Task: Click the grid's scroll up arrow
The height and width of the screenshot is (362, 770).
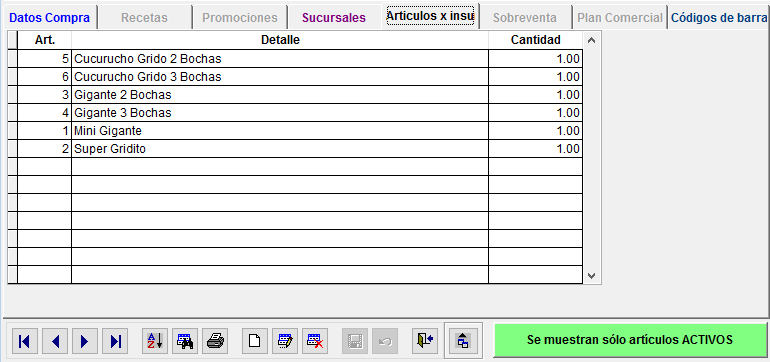Action: click(x=591, y=40)
